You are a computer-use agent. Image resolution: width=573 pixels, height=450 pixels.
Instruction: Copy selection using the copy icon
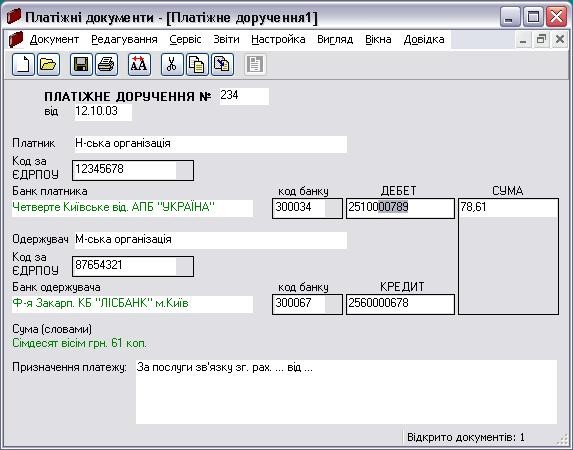pyautogui.click(x=197, y=65)
